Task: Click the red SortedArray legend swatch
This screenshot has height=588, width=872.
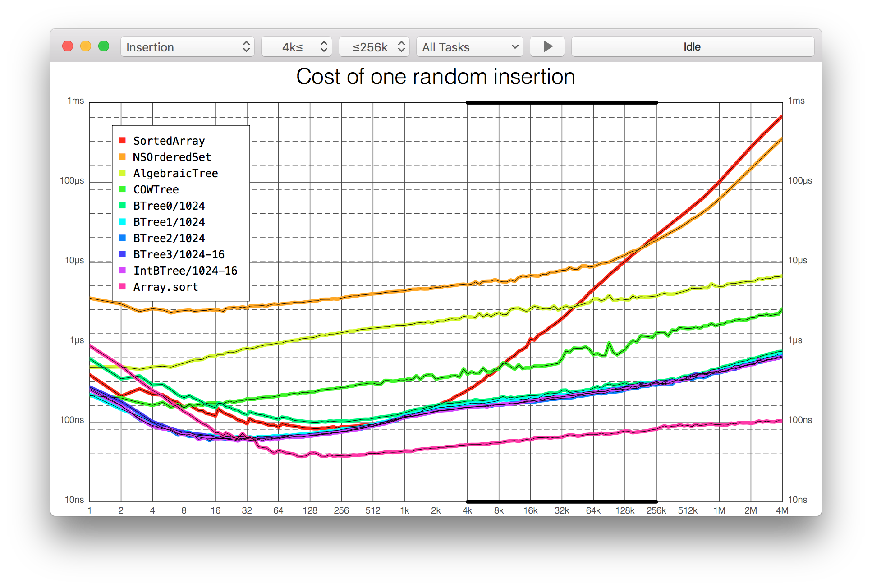Action: [123, 141]
